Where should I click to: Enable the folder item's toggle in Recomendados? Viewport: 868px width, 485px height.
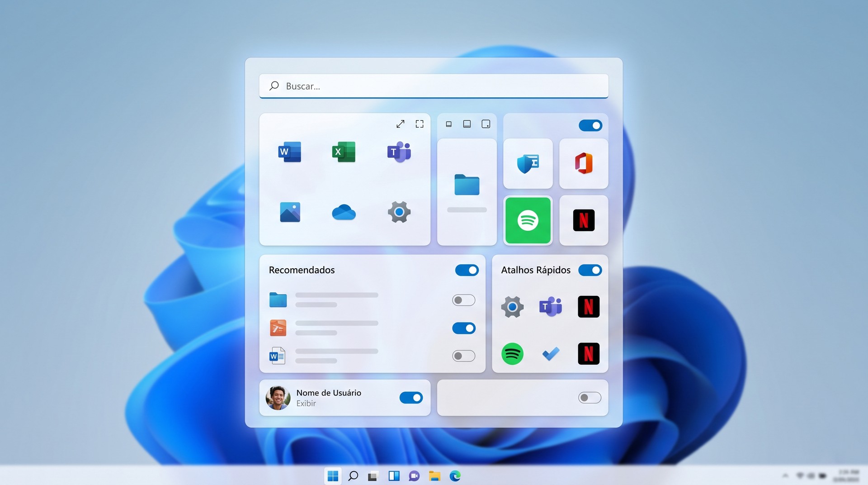click(464, 300)
